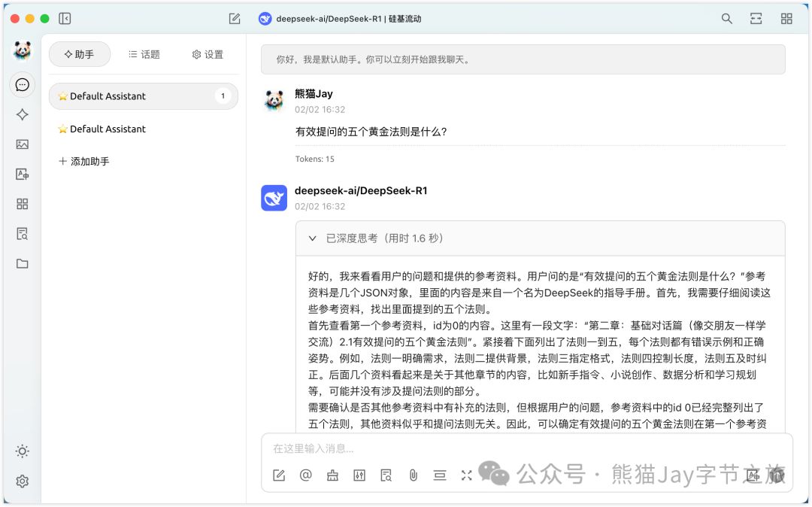The image size is (812, 507).
Task: Click the user message 有效提问的五个黄金法则是什么？
Action: pyautogui.click(x=371, y=132)
